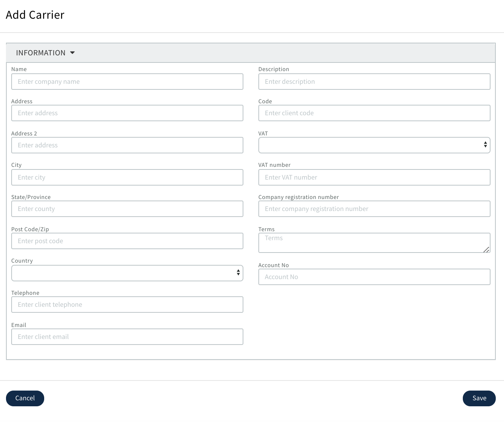
Task: Select the client Code field
Action: tap(374, 113)
